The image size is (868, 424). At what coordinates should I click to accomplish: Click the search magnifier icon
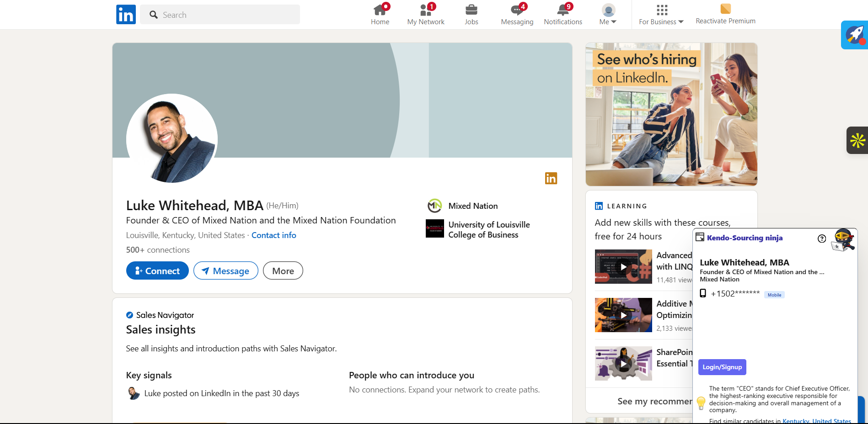coord(154,15)
